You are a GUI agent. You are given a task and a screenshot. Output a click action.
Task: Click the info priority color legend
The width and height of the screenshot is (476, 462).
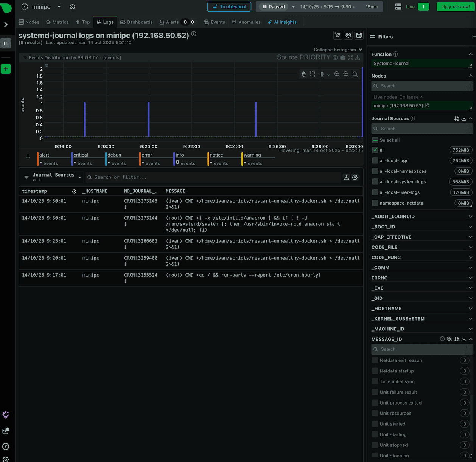click(x=180, y=155)
